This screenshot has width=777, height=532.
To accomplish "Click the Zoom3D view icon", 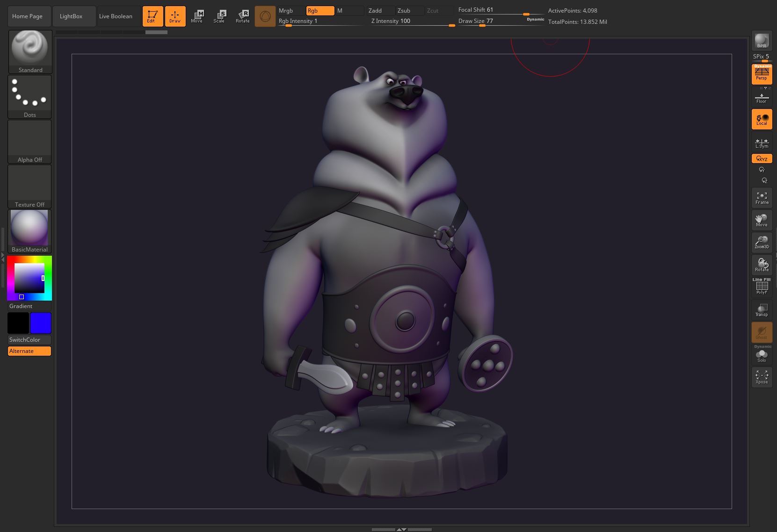I will [x=762, y=243].
